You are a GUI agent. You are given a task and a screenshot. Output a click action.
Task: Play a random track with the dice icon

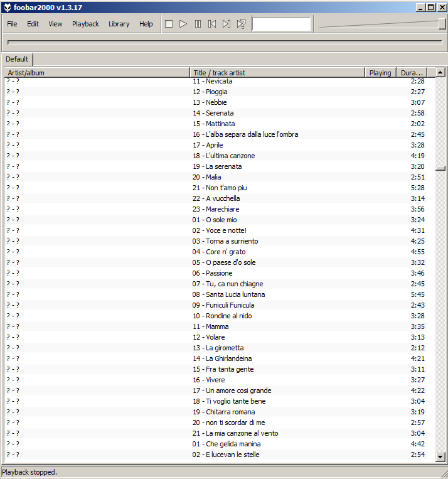tap(241, 24)
